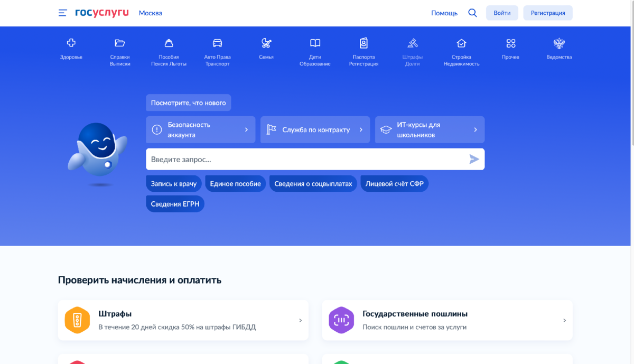The width and height of the screenshot is (634, 364).
Task: Click Посмотрите, что нового button
Action: [189, 102]
